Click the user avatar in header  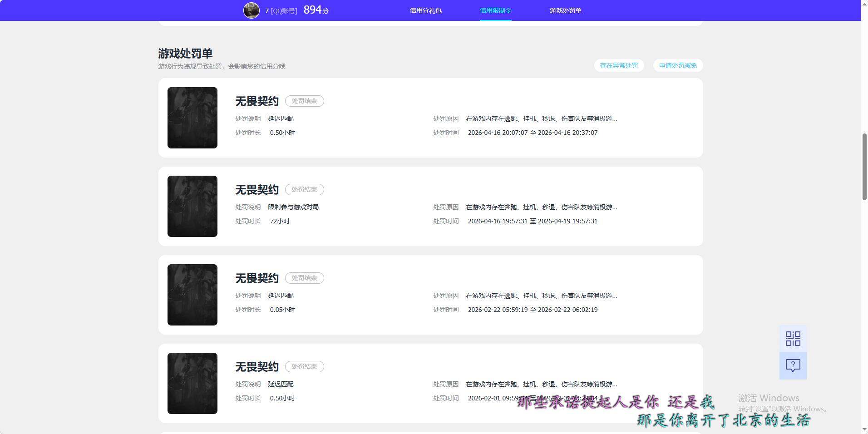coord(251,10)
